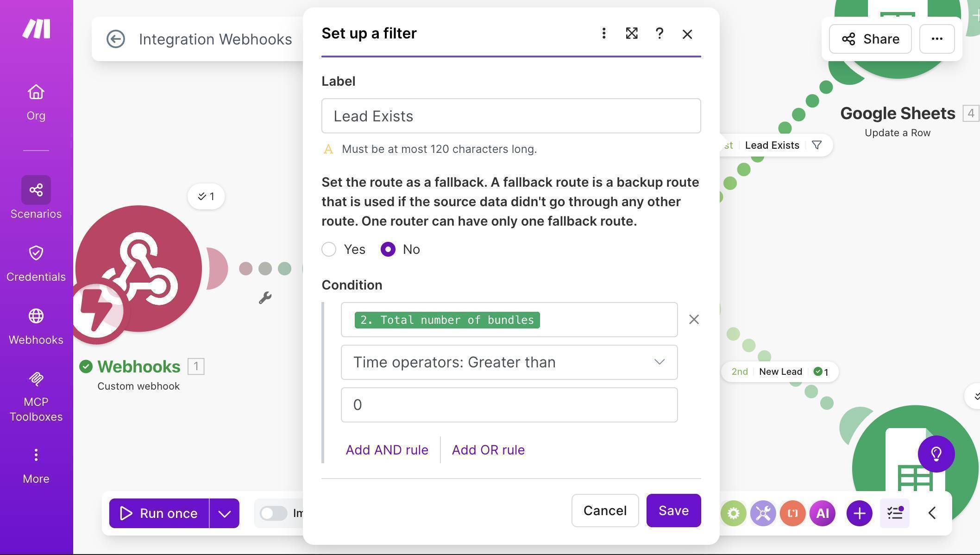Open the Time operators: Greater than dropdown

509,362
